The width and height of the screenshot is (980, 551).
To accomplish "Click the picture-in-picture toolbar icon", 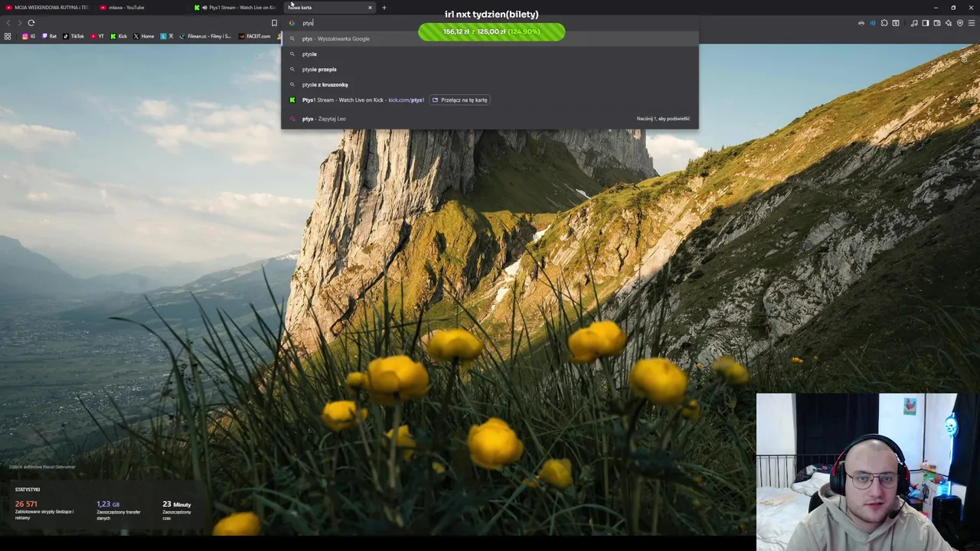I will 896,23.
